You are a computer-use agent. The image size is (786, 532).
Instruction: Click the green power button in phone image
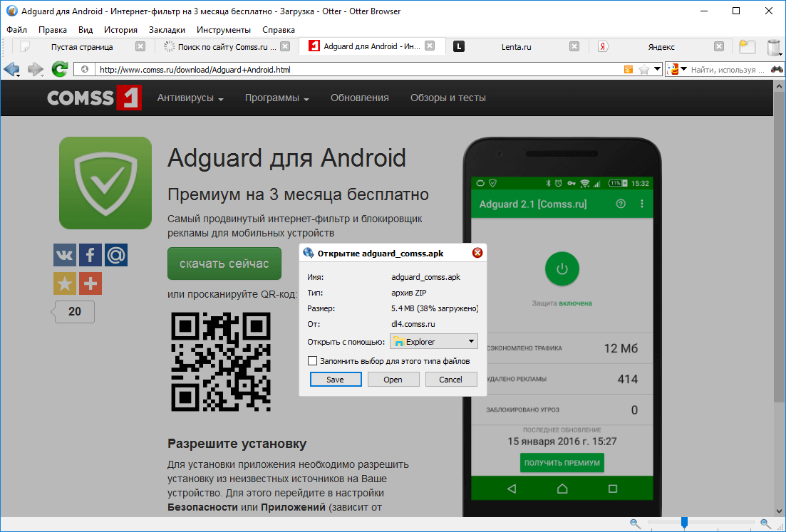[x=562, y=269]
